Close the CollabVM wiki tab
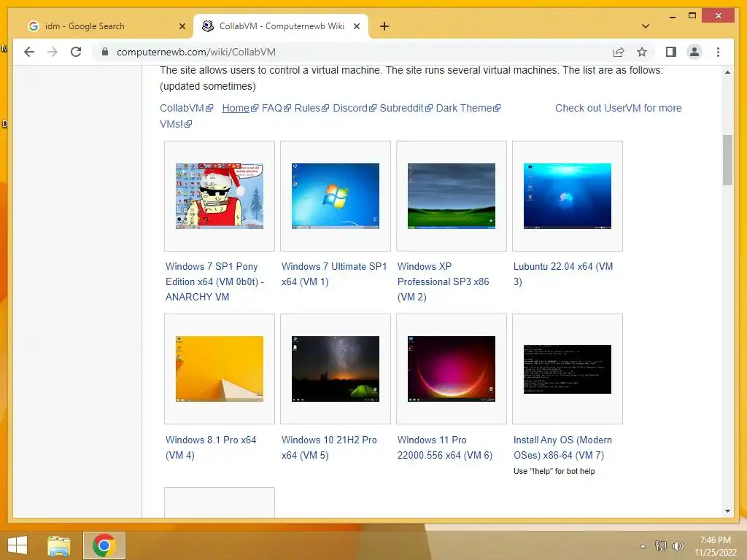This screenshot has height=560, width=747. point(356,26)
